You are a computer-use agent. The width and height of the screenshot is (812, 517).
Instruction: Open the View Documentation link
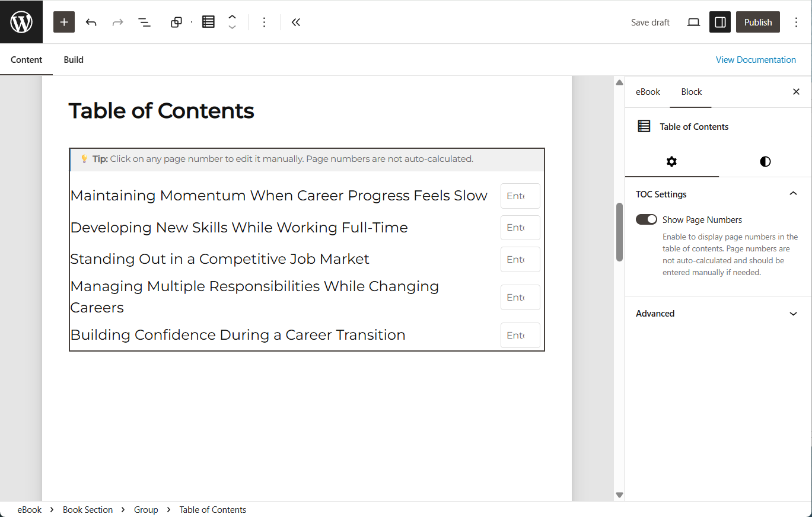pyautogui.click(x=756, y=59)
